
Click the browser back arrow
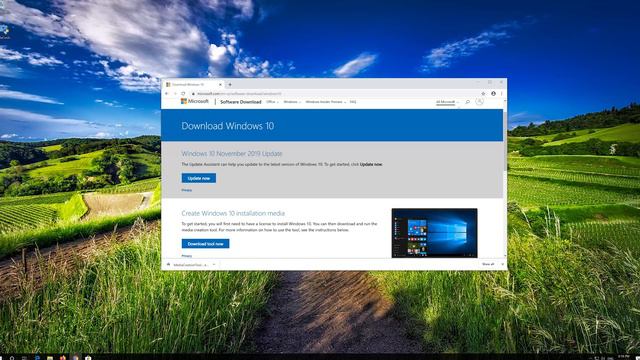coord(167,93)
